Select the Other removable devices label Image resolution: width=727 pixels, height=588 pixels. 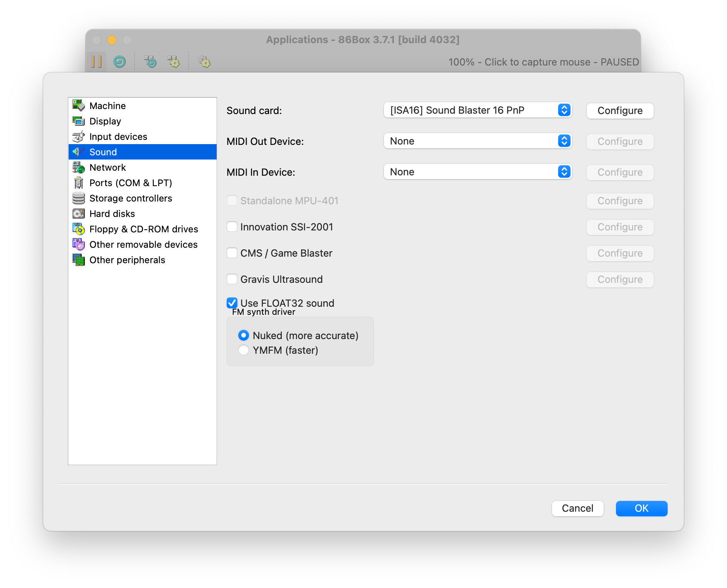click(143, 244)
